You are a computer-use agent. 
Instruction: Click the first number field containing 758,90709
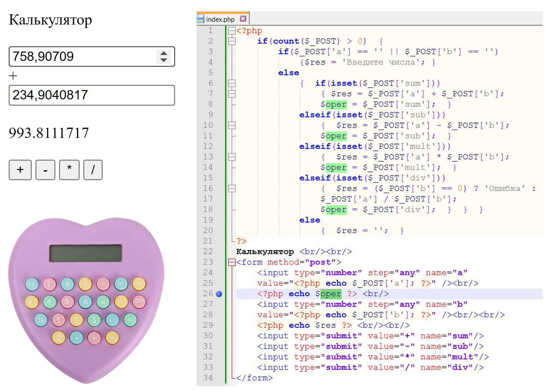click(x=82, y=57)
